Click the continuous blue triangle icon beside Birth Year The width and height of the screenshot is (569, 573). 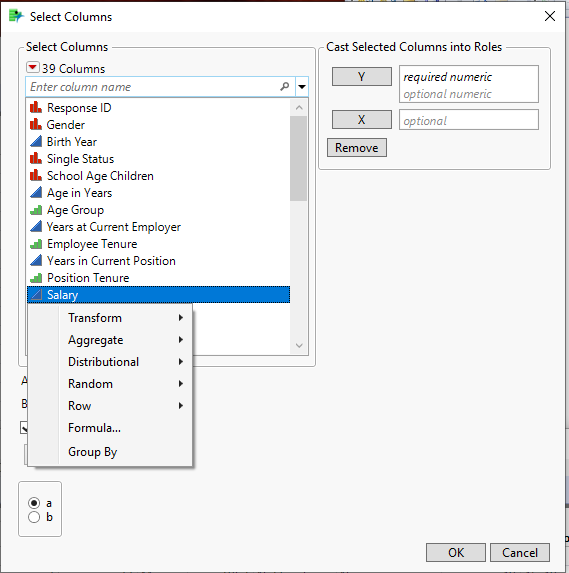35,141
